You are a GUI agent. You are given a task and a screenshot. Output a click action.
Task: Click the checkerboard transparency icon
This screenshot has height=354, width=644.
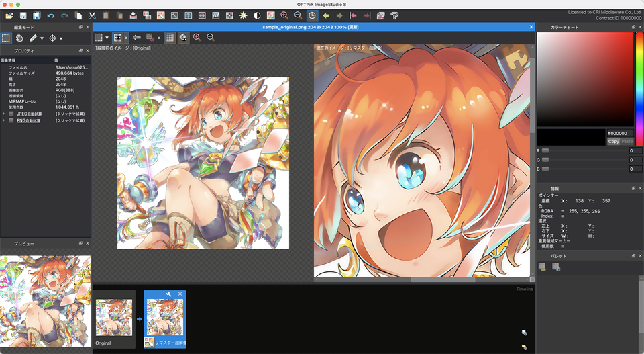tap(229, 15)
